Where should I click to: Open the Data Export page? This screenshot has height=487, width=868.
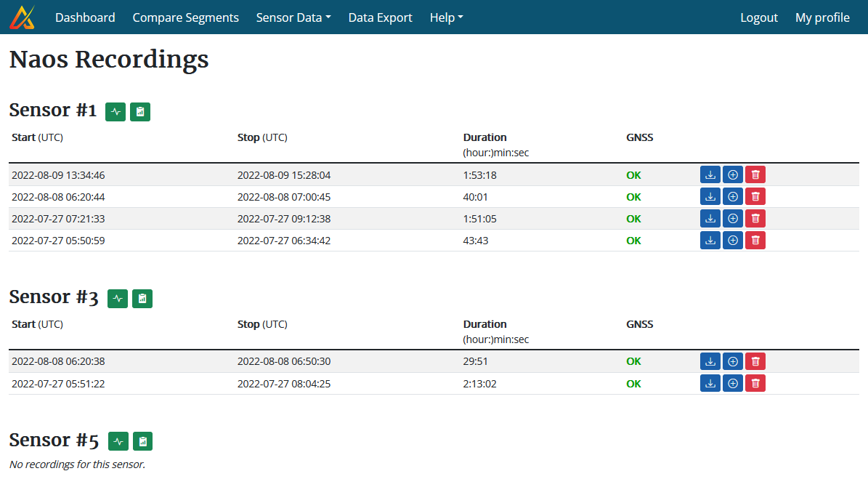[380, 17]
